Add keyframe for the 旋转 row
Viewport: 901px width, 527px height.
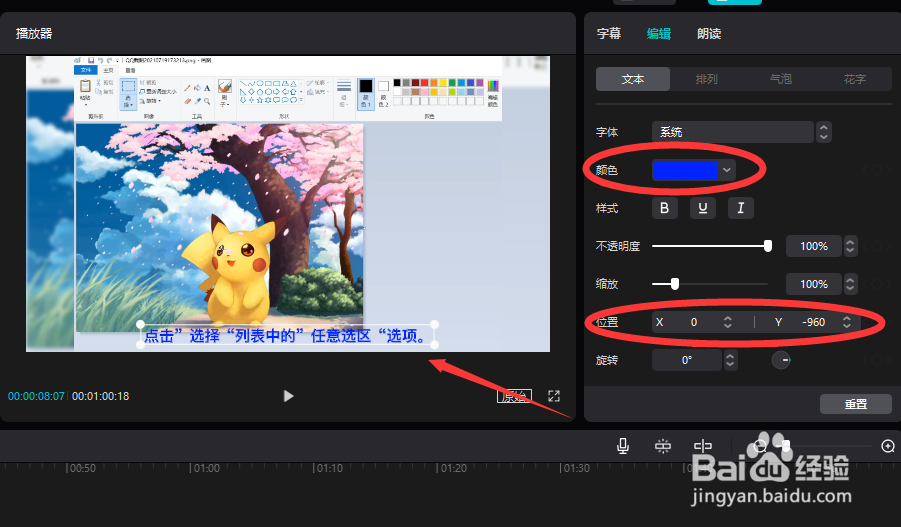(x=876, y=360)
